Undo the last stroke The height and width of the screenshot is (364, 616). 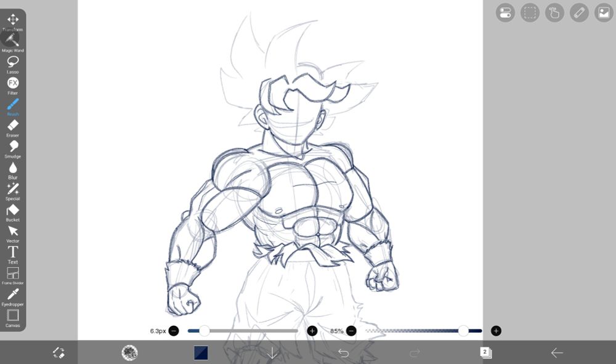click(343, 353)
